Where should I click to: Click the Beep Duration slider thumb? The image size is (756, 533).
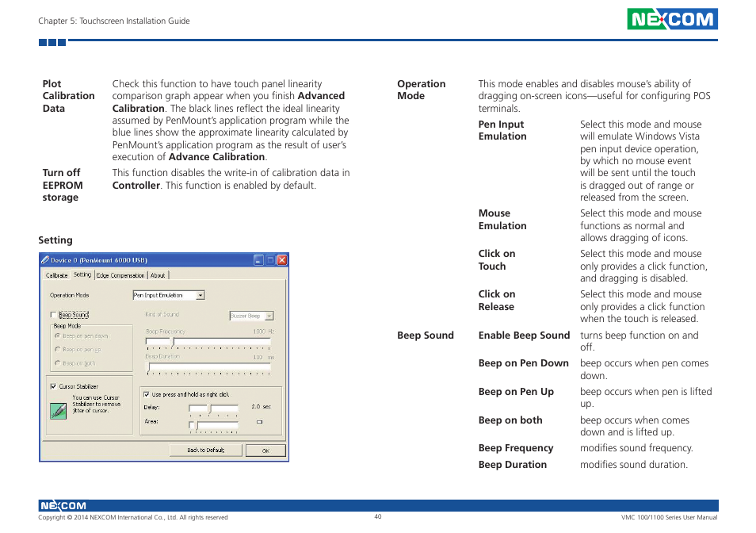click(x=149, y=368)
